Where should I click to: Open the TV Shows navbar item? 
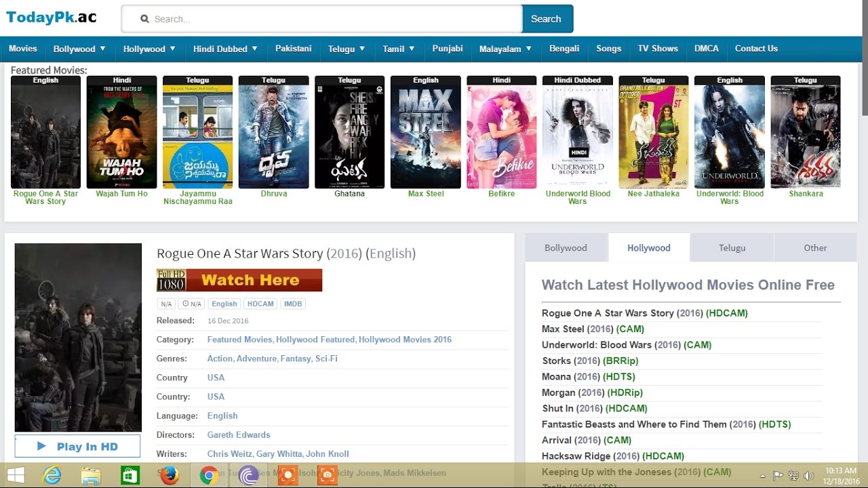(x=658, y=49)
